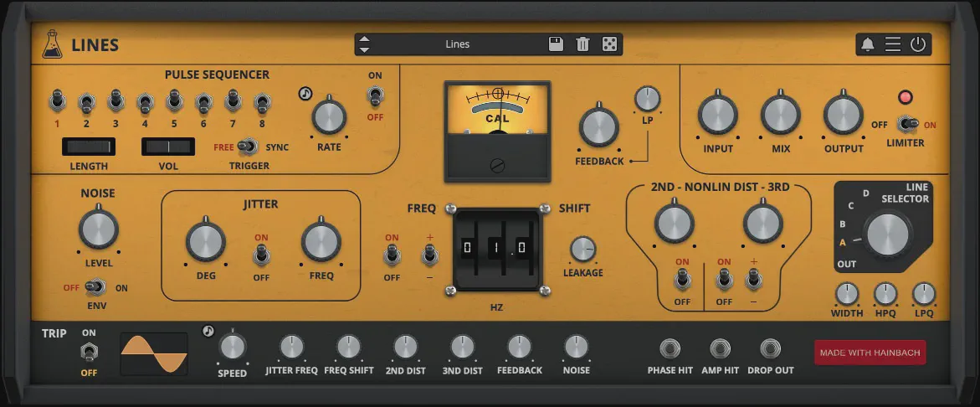Viewport: 980px width, 407px height.
Task: Save the current preset with the floppy icon
Action: 556,44
